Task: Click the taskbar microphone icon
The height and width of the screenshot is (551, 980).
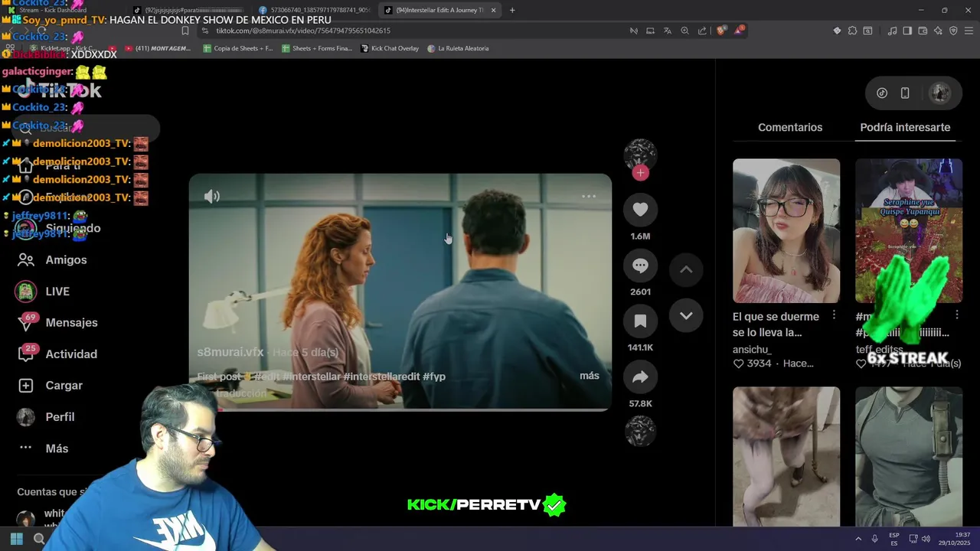Action: click(x=875, y=539)
